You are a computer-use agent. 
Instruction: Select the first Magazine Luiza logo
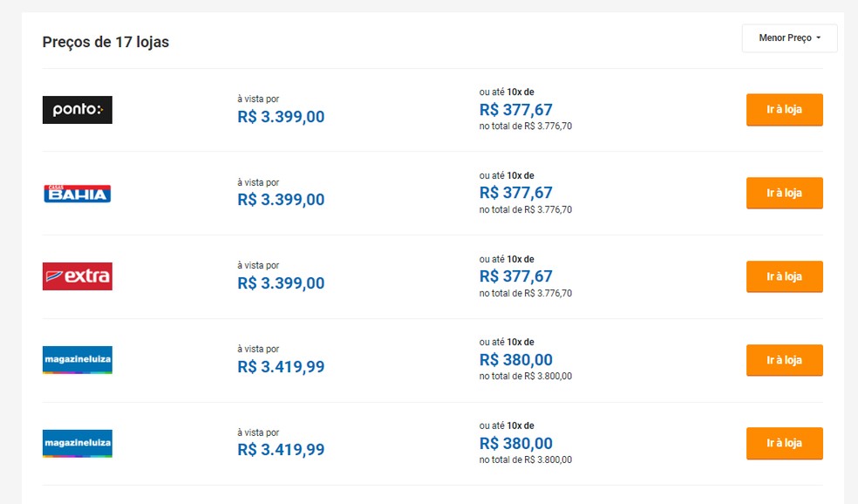[x=77, y=360]
